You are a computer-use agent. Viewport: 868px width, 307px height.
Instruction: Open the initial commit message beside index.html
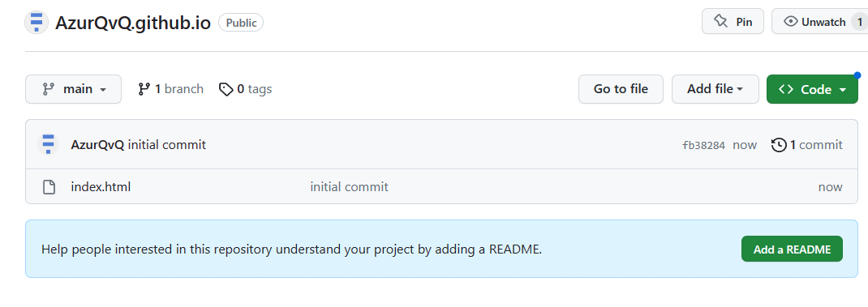coord(350,187)
